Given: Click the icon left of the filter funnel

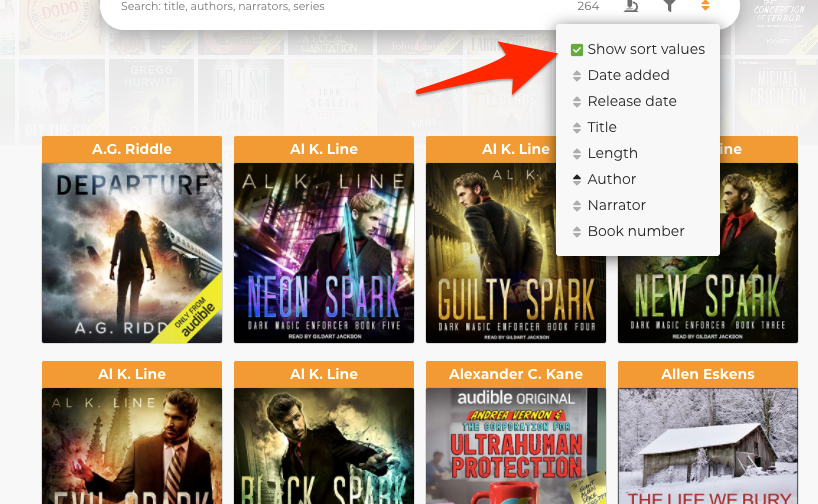Looking at the screenshot, I should 631,5.
